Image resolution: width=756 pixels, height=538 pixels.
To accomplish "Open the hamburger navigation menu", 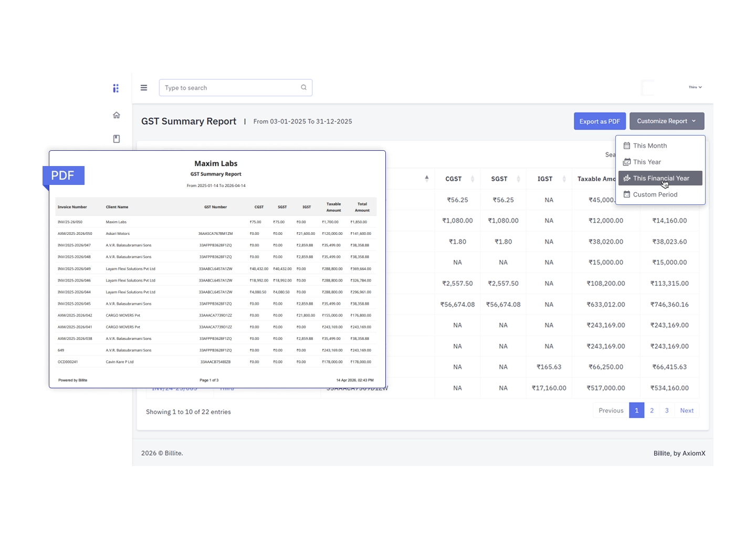I will point(144,87).
